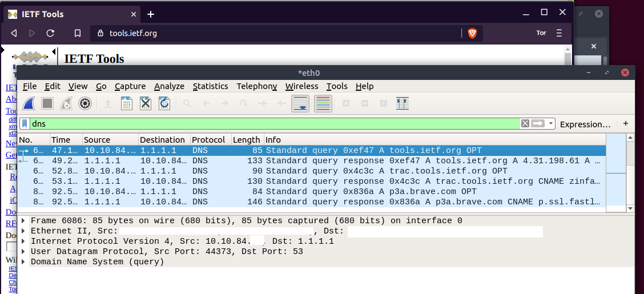Toggle packet colorization rules

(x=323, y=103)
